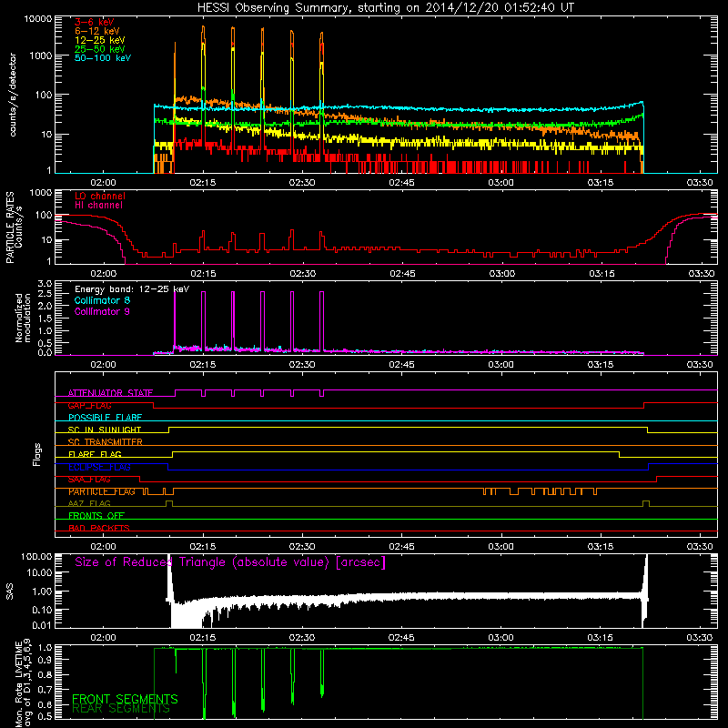The width and height of the screenshot is (728, 728).
Task: Select the HI channel legend label
Action: tap(98, 206)
